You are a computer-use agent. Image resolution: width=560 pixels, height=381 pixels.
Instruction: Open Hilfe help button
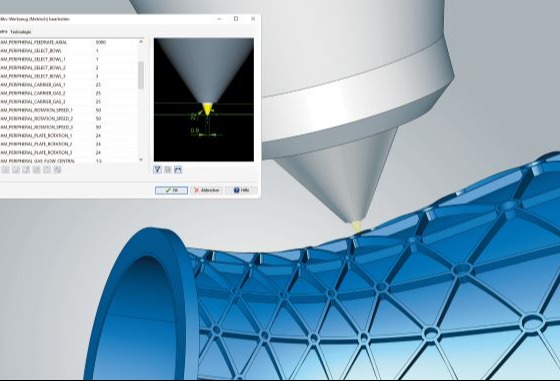(241, 190)
